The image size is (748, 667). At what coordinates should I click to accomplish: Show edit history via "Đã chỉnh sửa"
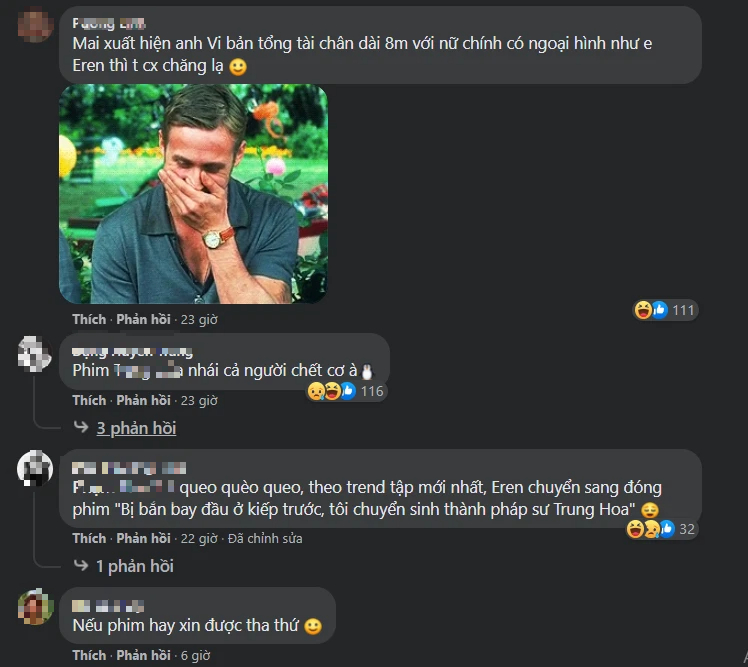263,538
